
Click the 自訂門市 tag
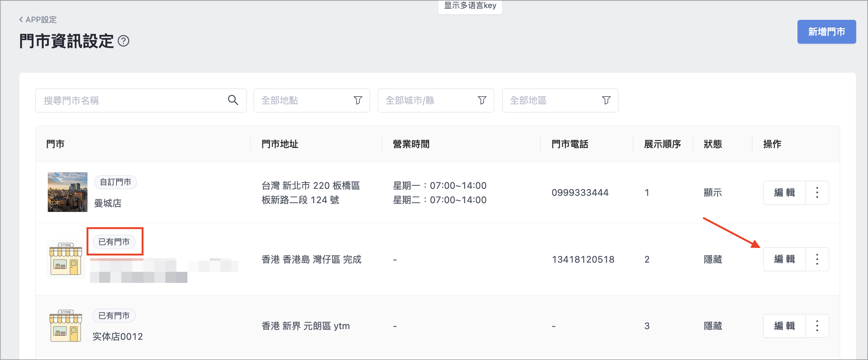pyautogui.click(x=115, y=182)
